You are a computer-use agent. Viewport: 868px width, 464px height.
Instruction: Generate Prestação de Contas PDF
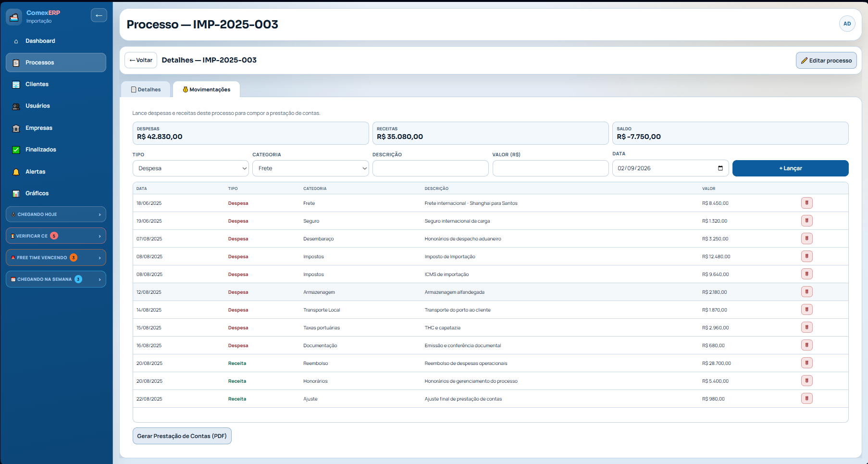point(182,436)
